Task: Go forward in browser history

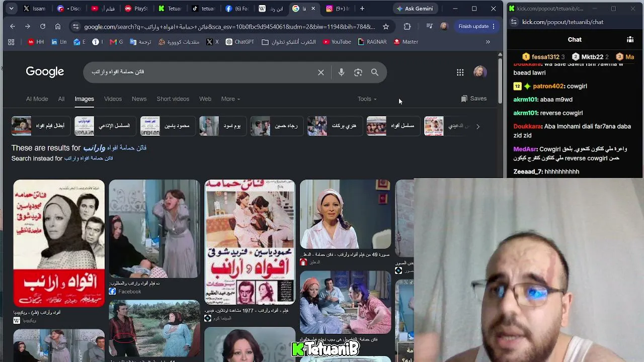Action: tap(28, 26)
